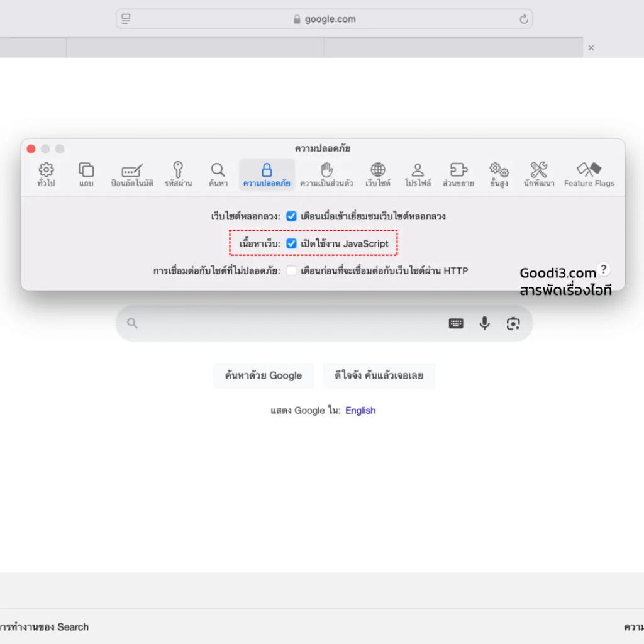Click the ค้นหาด้วย Google button

point(264,375)
